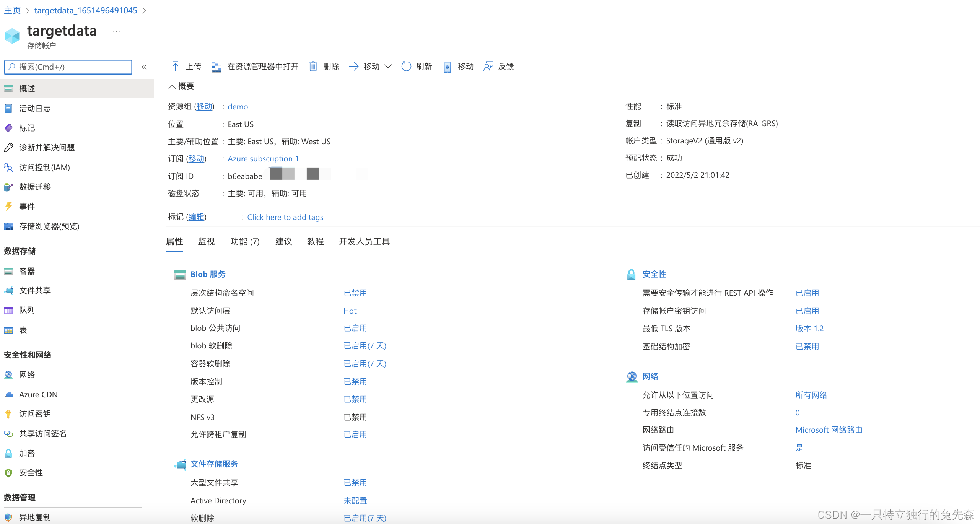
Task: Open the demo resource group link
Action: pyautogui.click(x=238, y=107)
